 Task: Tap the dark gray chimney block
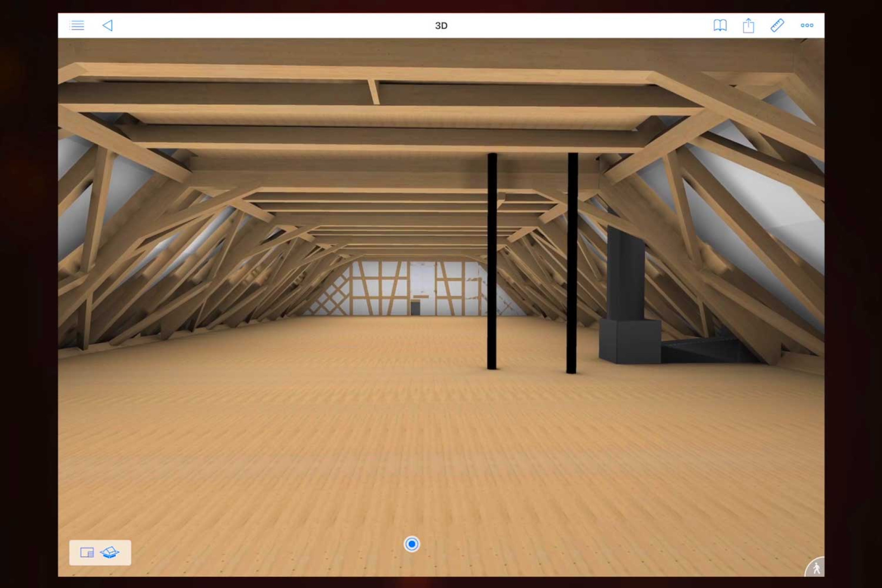[627, 276]
